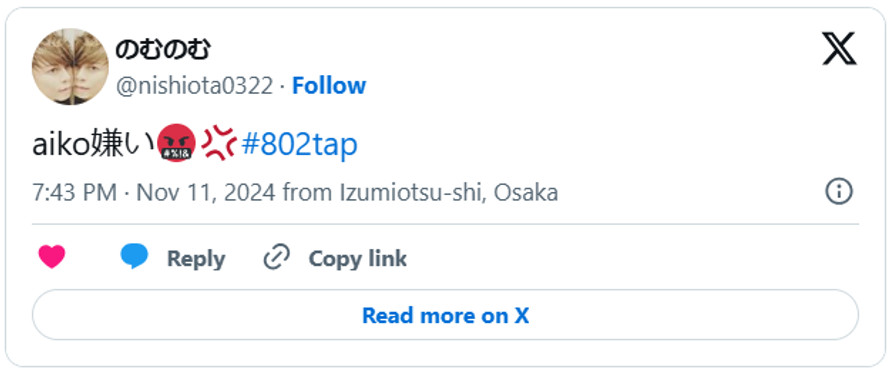Click the red cursing face emoji

(x=176, y=143)
